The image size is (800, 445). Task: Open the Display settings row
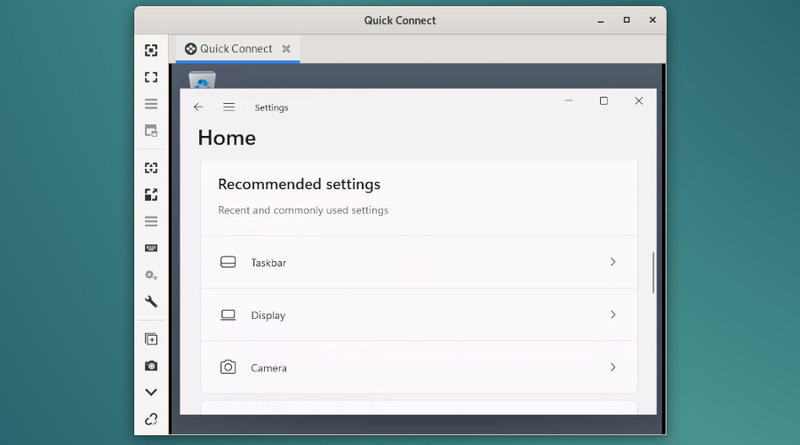419,315
